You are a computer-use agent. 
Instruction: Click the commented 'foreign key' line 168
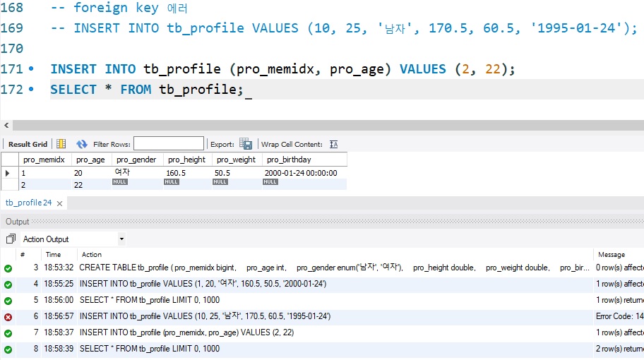pos(119,7)
